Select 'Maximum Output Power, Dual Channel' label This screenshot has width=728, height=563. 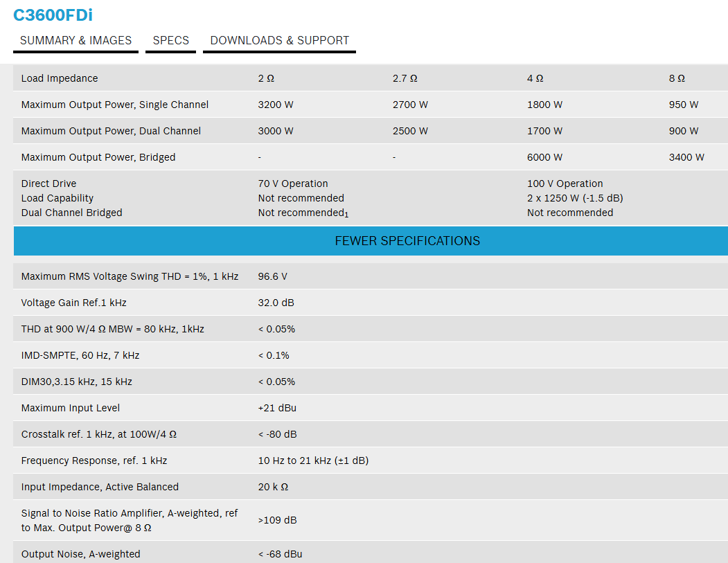pos(111,132)
